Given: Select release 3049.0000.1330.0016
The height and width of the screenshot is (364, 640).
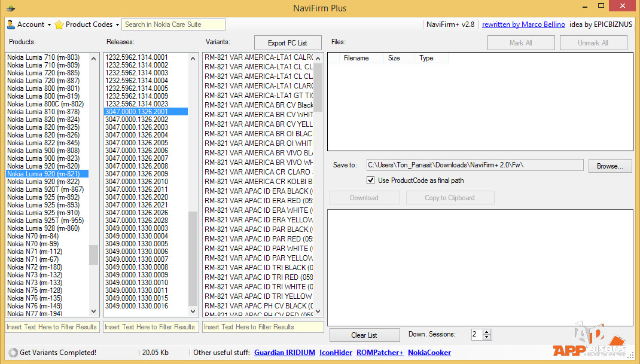Looking at the screenshot, I should pyautogui.click(x=146, y=306).
